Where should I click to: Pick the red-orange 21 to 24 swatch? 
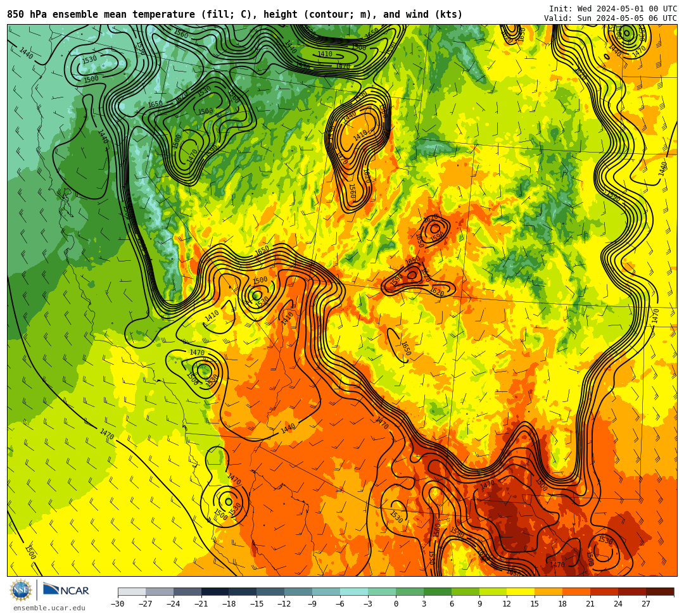click(605, 591)
